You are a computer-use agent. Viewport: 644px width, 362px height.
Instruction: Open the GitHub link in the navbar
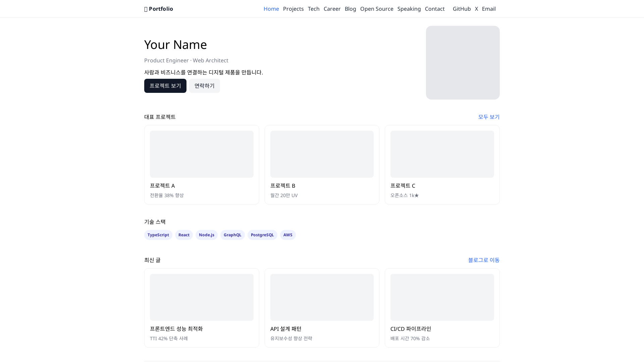pos(462,9)
